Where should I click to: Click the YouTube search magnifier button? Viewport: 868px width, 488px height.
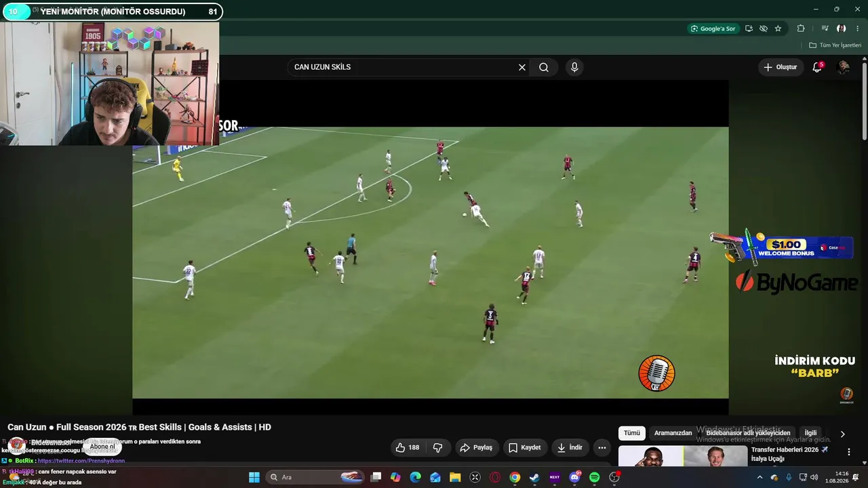[544, 67]
